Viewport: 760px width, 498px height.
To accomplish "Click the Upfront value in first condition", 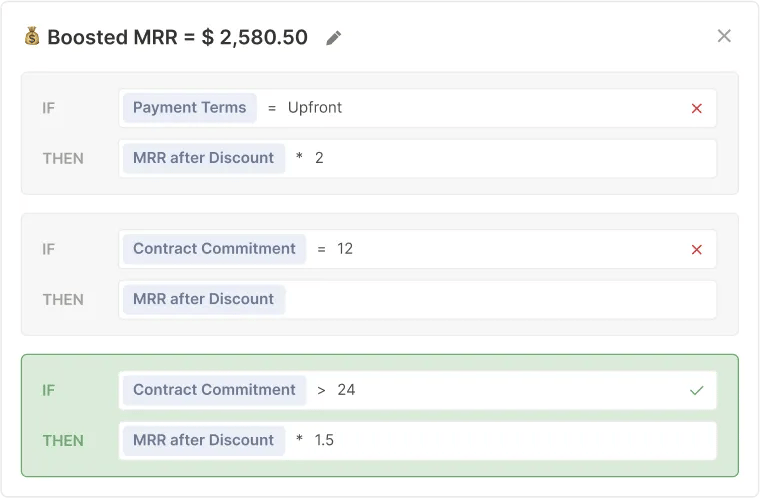I will (x=315, y=108).
